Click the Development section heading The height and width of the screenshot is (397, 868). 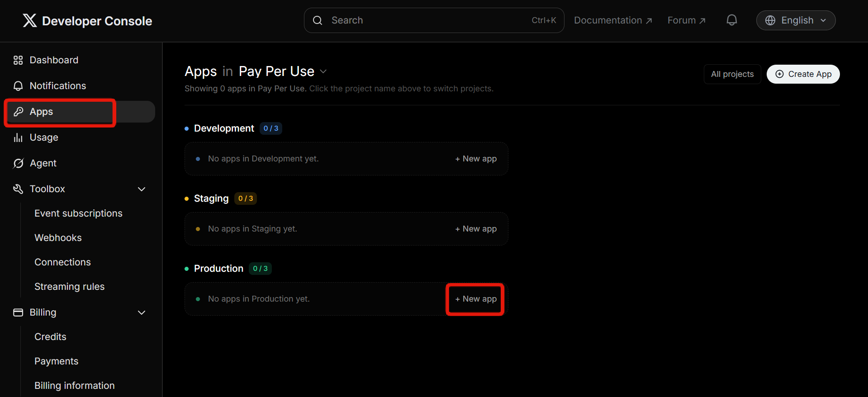click(224, 128)
